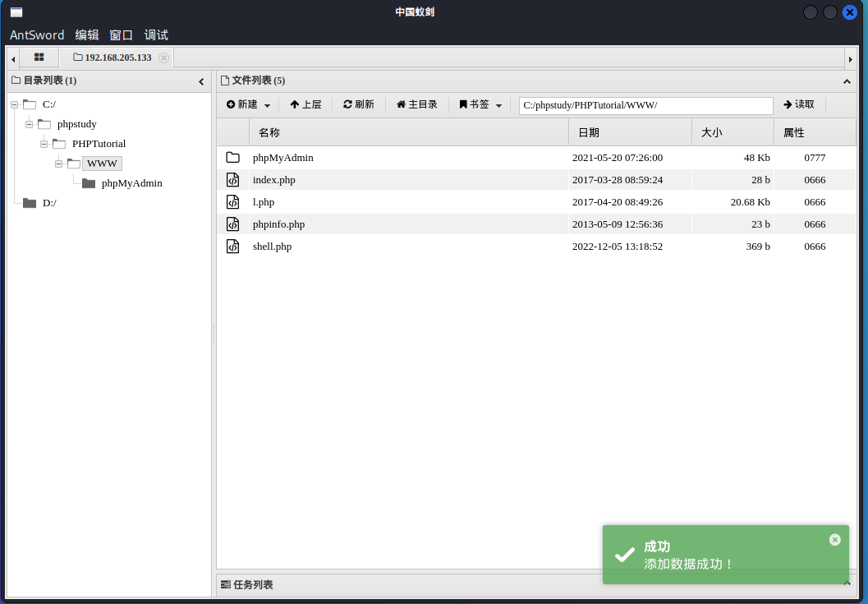Open the home grid tab icon
868x604 pixels.
pos(39,57)
